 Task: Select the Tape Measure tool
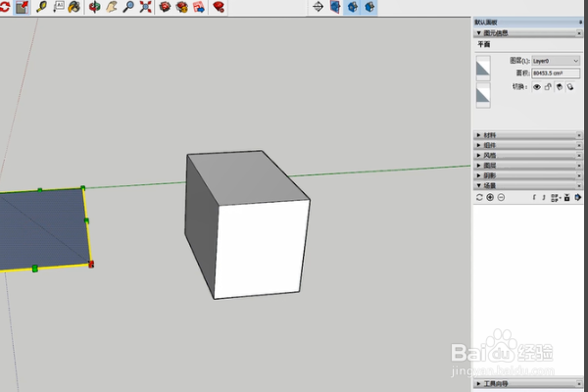tap(41, 7)
